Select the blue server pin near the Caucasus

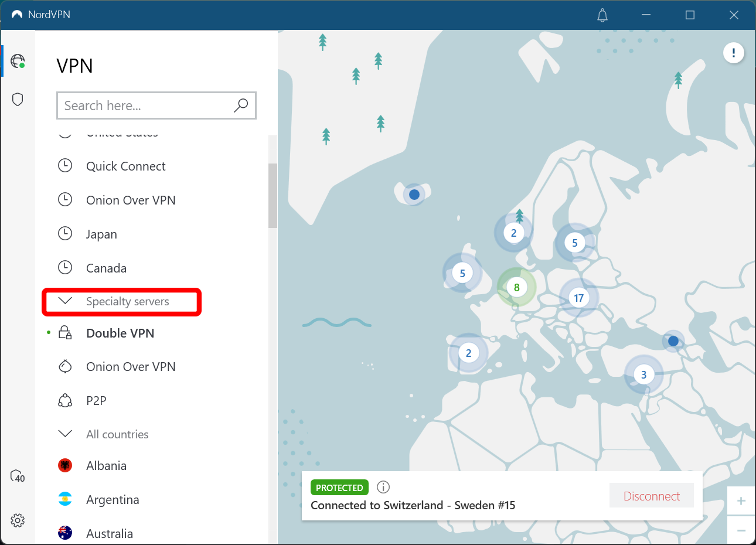[673, 340]
